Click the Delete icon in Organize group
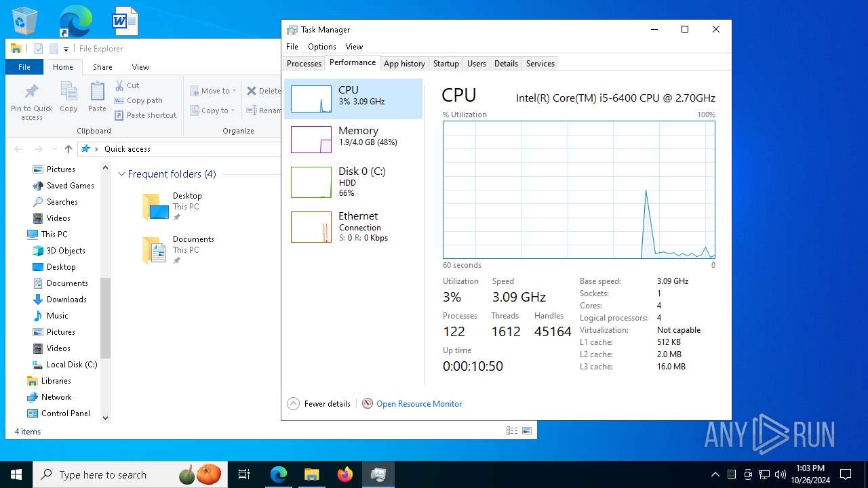The width and height of the screenshot is (868, 488). coord(263,91)
